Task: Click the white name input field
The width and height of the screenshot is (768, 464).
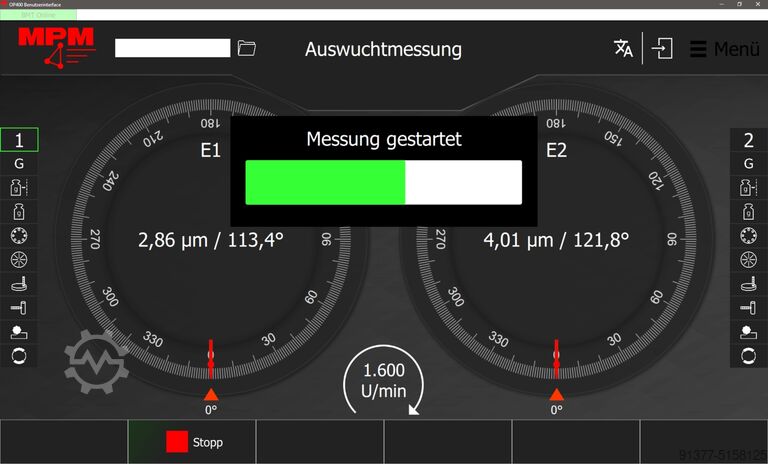Action: coord(172,48)
